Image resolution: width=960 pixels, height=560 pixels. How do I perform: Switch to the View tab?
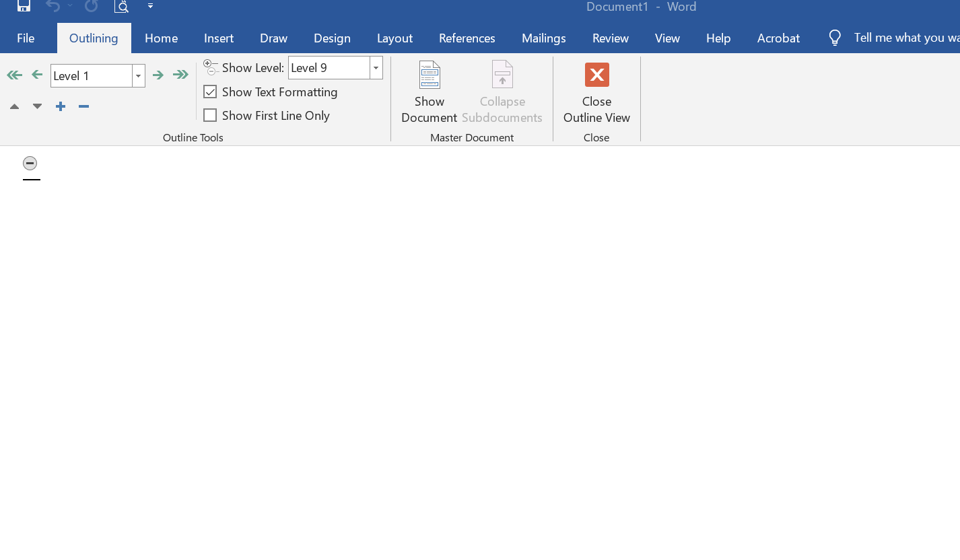click(667, 38)
